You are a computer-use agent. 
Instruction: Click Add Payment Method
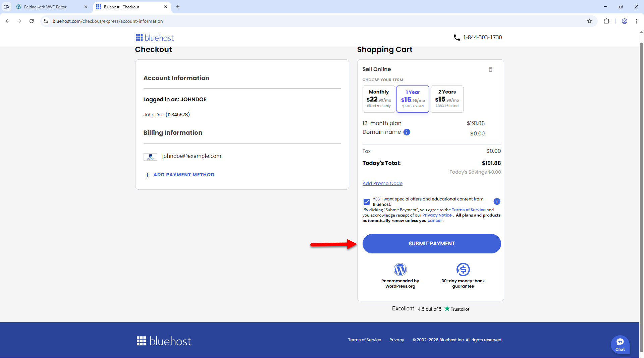click(180, 175)
